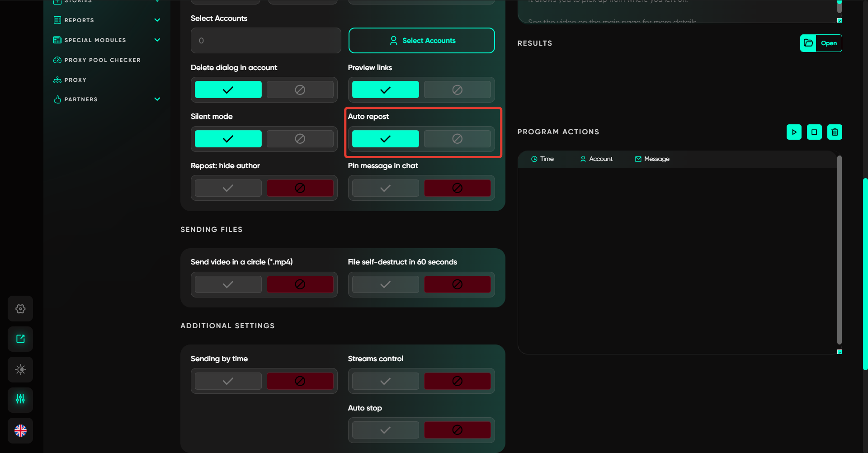Image resolution: width=868 pixels, height=453 pixels.
Task: Open the sliders equalizer icon
Action: (x=20, y=399)
